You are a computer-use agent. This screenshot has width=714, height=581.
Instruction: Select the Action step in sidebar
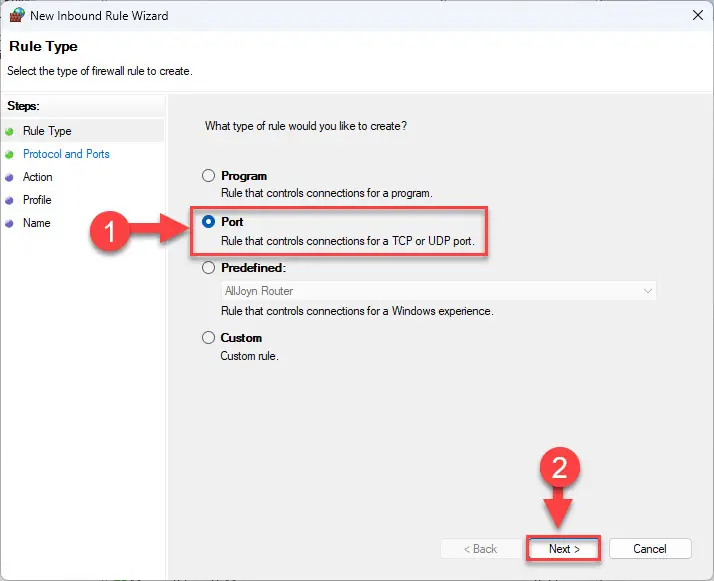(38, 177)
